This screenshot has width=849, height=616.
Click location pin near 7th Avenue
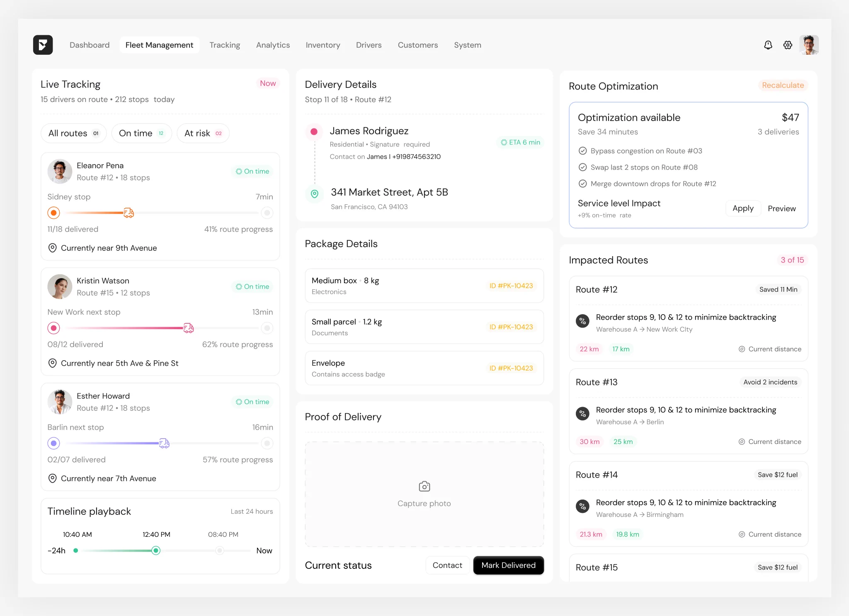[52, 478]
